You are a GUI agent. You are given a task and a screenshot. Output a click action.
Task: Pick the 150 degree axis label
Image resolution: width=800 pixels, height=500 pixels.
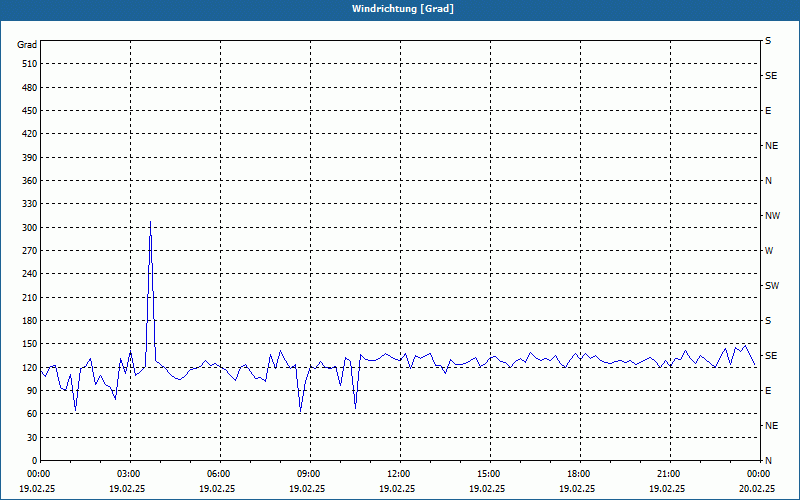pos(30,344)
